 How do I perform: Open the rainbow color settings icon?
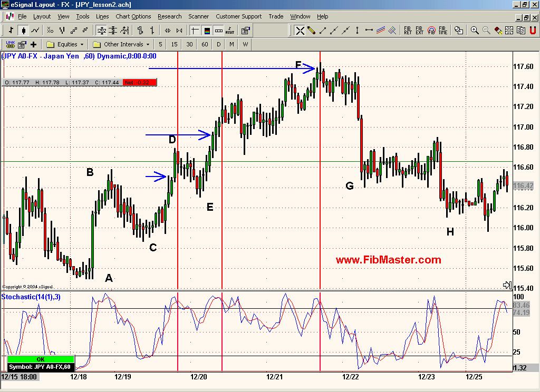click(x=207, y=31)
